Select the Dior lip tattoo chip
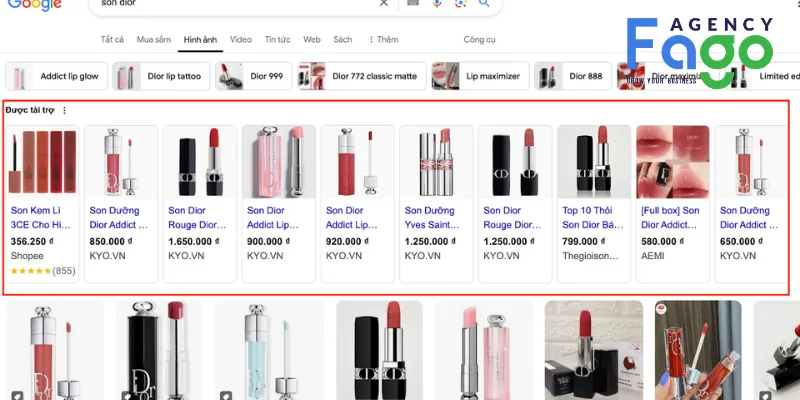The width and height of the screenshot is (800, 400). [162, 76]
